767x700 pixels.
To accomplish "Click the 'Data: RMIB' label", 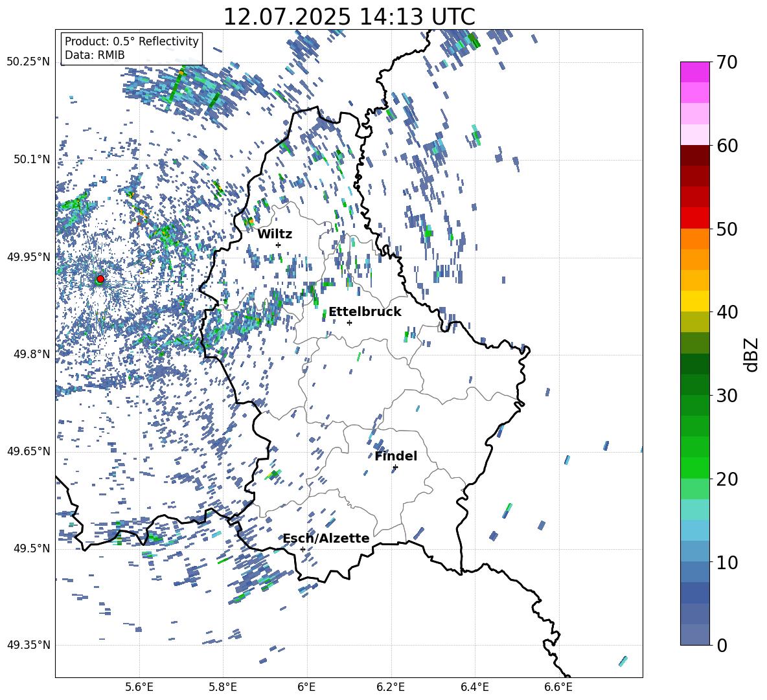I will pyautogui.click(x=95, y=55).
